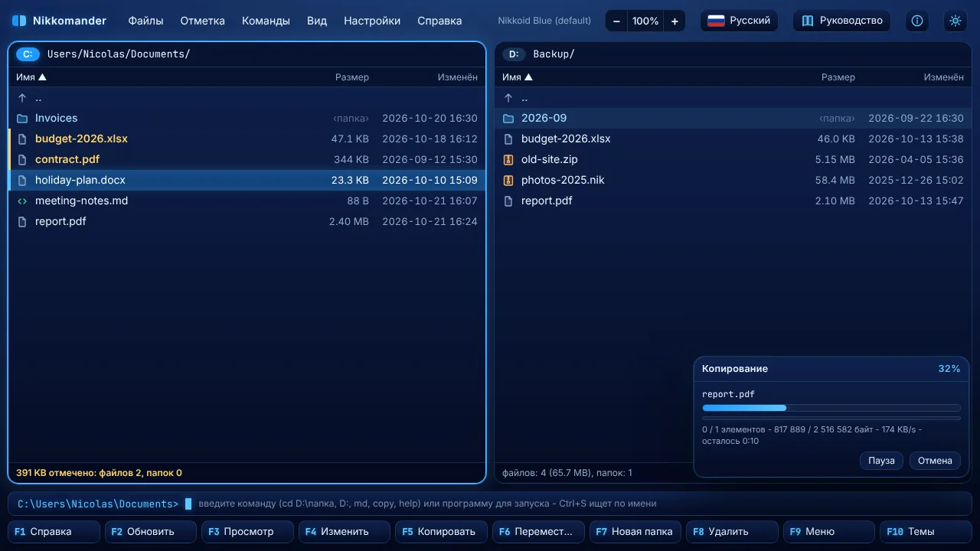Click the photos-2025.nik archive icon
The image size is (980, 551).
(x=508, y=180)
